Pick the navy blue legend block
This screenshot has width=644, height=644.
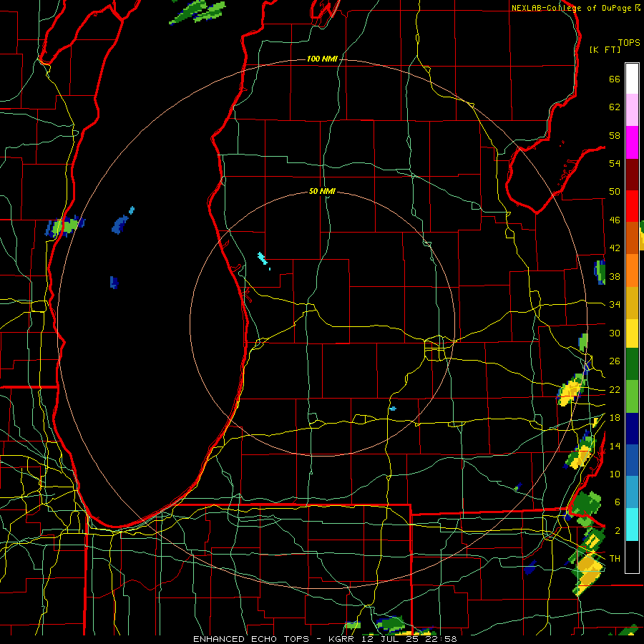pos(632,429)
